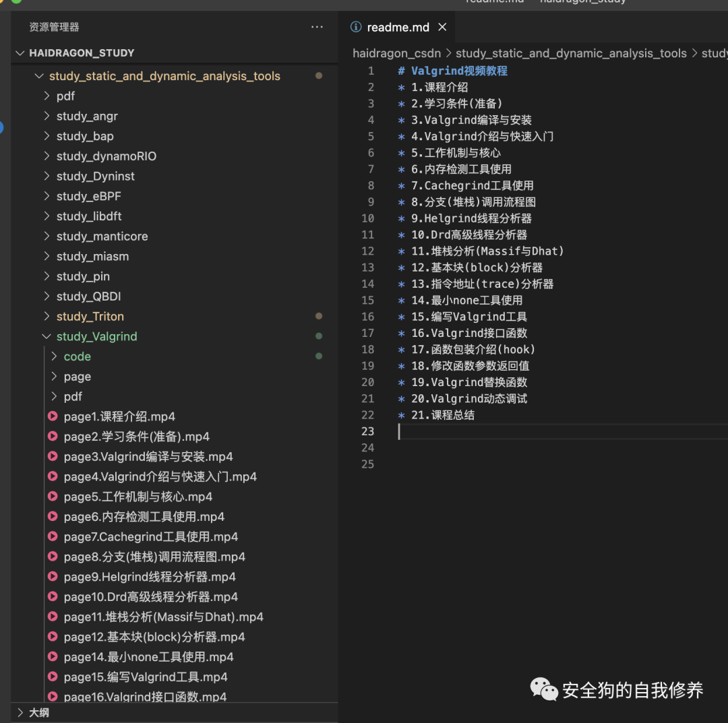Expand the pdf folder under study_Valgrind
728x723 pixels.
point(54,396)
